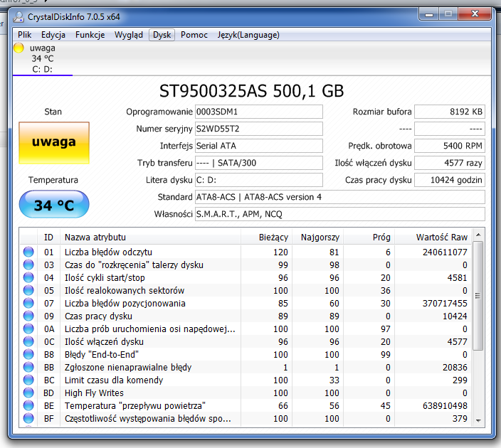Click the CrystalDiskInfo title bar app icon
Image resolution: width=501 pixels, height=448 pixels.
[19, 17]
